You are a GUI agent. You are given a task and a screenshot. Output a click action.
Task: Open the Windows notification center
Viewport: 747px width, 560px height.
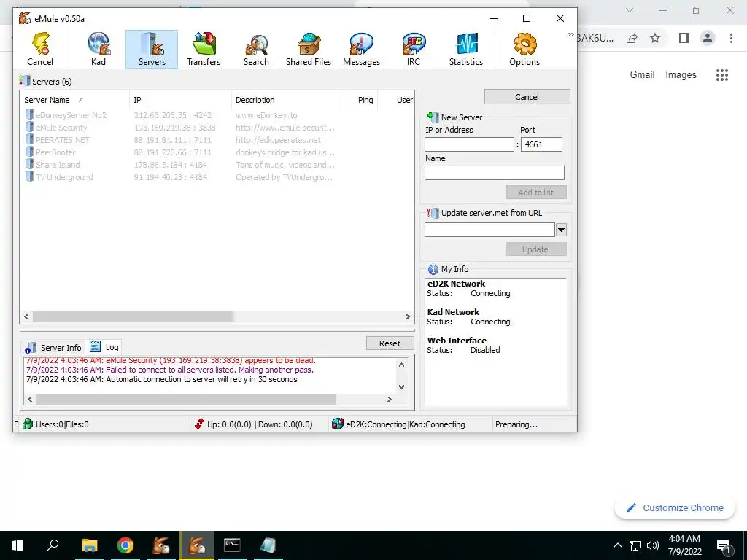[724, 546]
